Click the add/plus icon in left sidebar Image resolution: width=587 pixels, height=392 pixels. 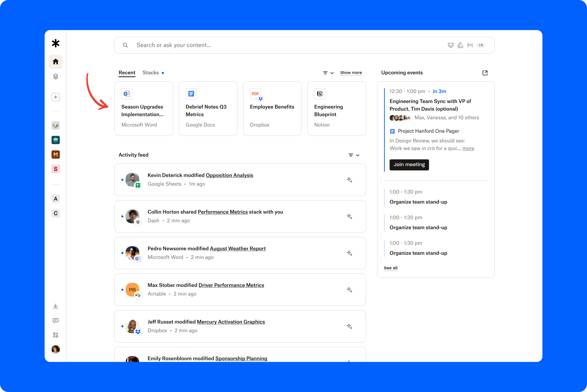point(55,97)
